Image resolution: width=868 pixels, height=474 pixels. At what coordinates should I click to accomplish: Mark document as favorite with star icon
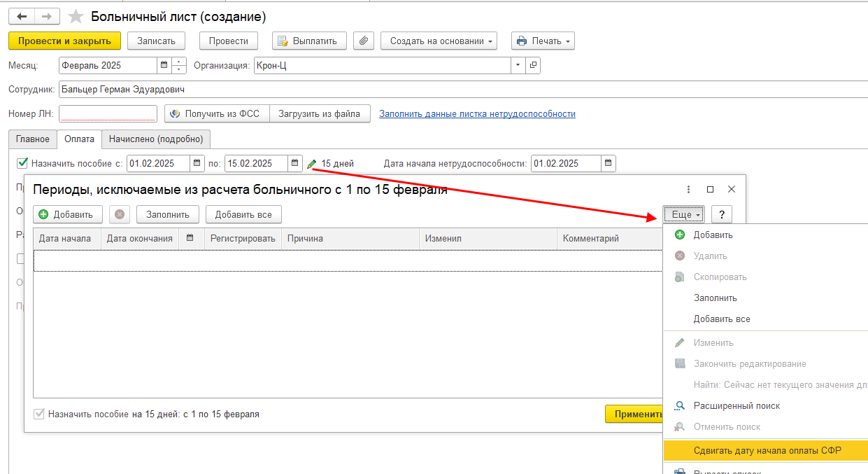76,16
